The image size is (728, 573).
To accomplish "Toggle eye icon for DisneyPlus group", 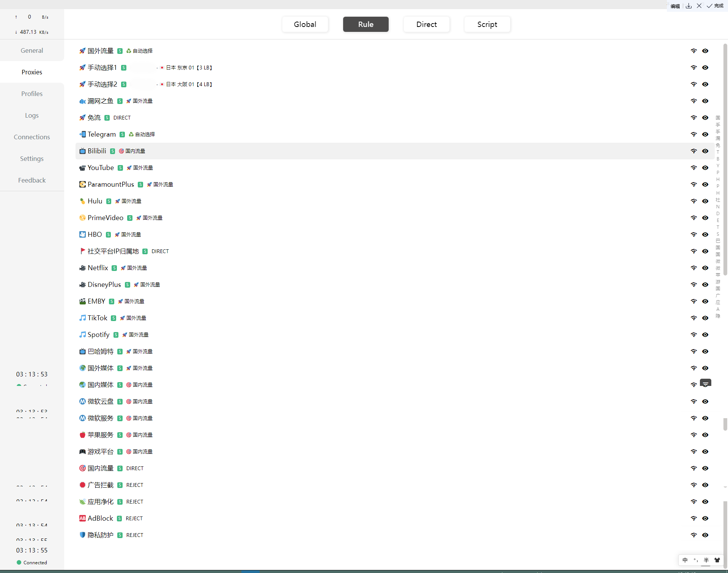I will coord(705,285).
